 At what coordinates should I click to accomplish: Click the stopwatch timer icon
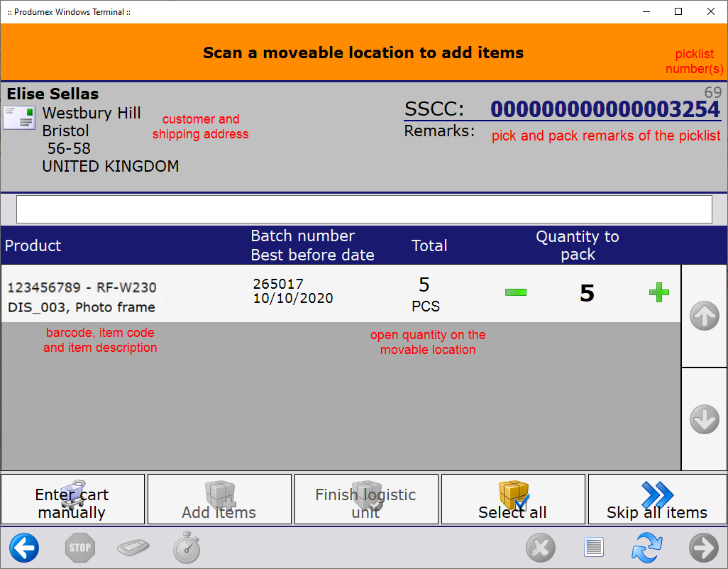point(187,548)
